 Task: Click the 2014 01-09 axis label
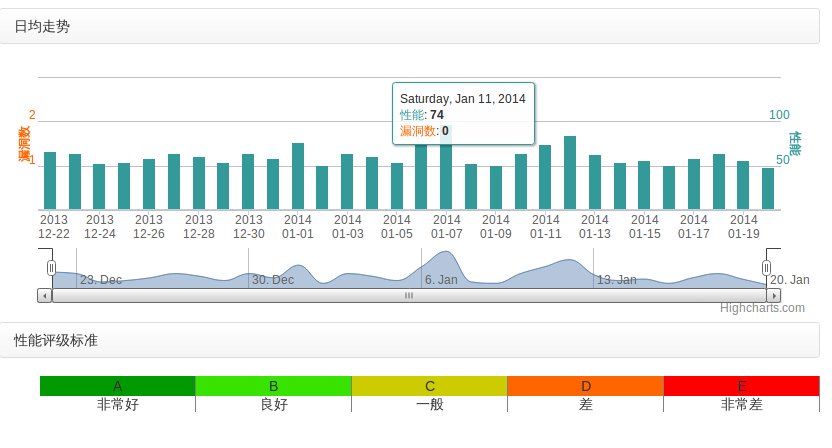tap(496, 227)
